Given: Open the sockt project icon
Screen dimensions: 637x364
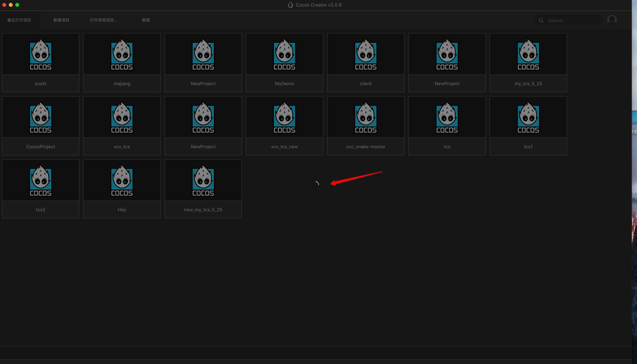Looking at the screenshot, I should [40, 54].
